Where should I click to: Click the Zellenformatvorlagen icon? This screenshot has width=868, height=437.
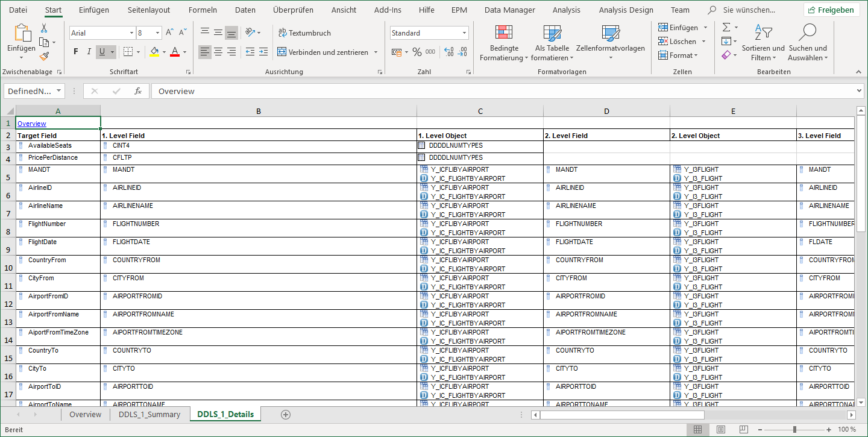click(611, 36)
